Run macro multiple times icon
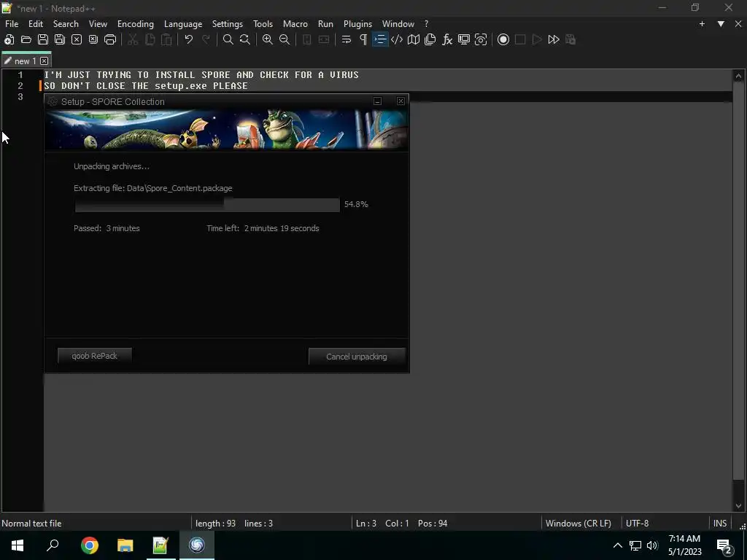This screenshot has width=747, height=560. point(554,39)
